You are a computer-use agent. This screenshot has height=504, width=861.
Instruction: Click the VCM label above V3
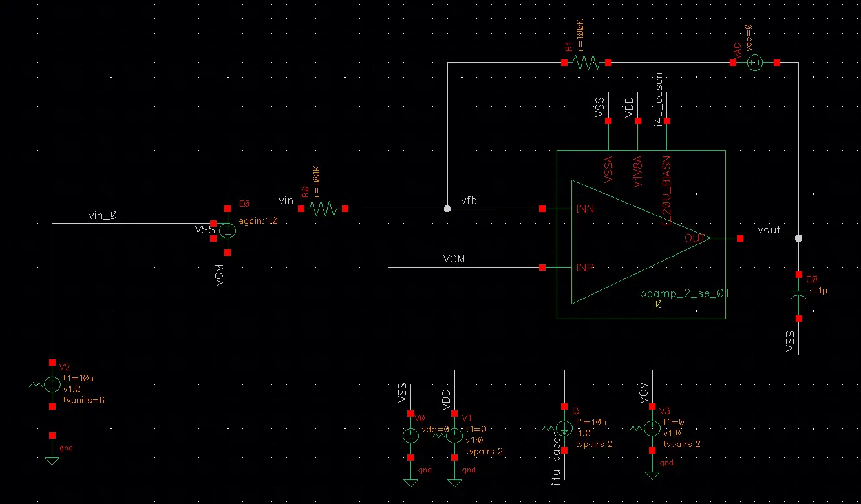(644, 392)
